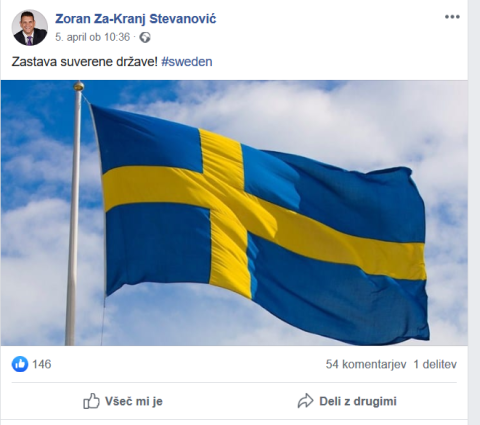Click the thumbs-up outline icon

coord(91,401)
